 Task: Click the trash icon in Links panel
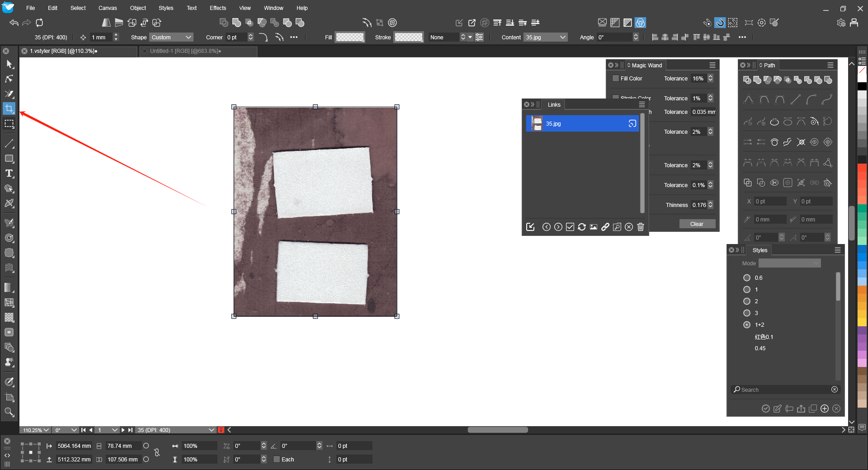[x=641, y=227]
